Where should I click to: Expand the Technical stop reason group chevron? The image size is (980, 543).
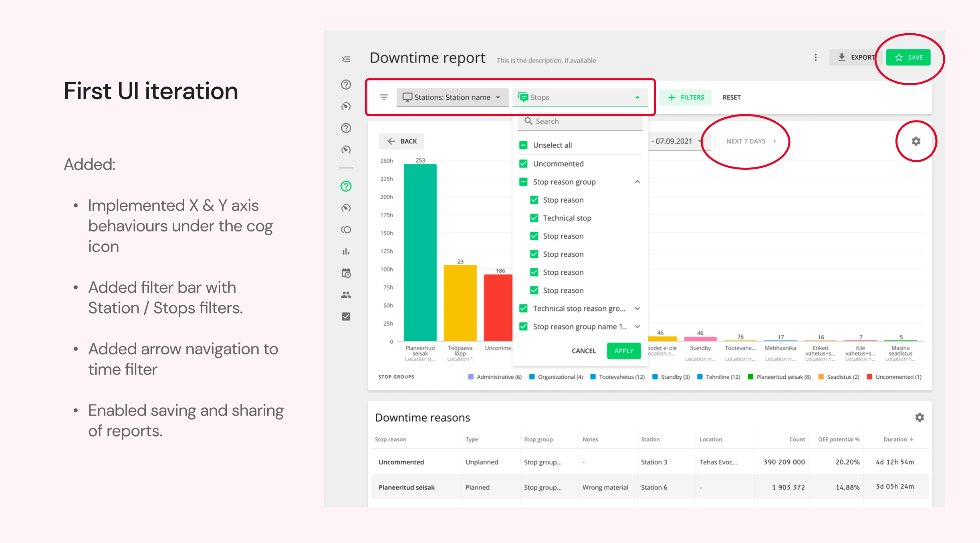pos(637,308)
